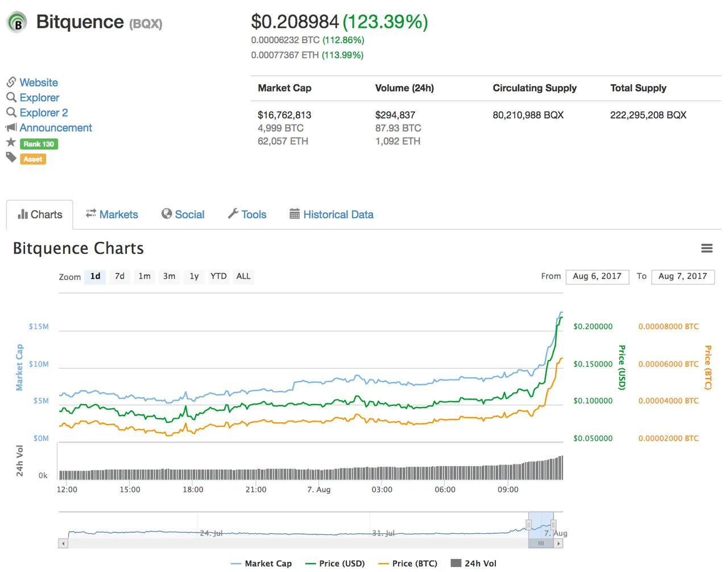Toggle the 24h Vol legend series

tap(473, 563)
